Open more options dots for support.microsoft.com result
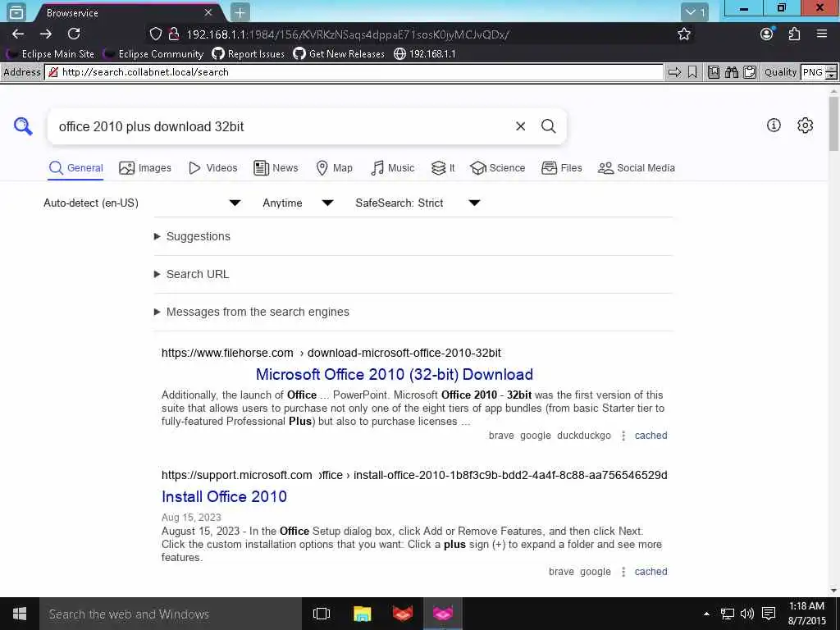The height and width of the screenshot is (630, 840). pos(623,572)
